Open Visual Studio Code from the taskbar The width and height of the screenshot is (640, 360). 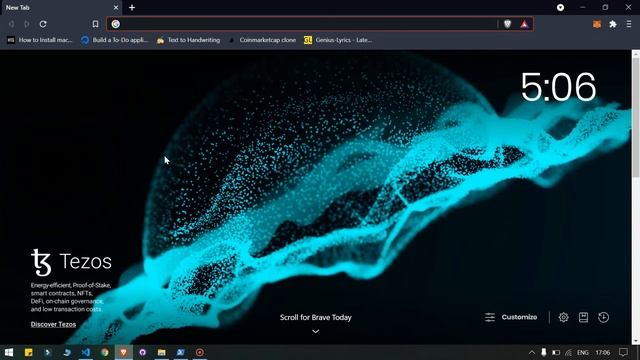pyautogui.click(x=85, y=352)
